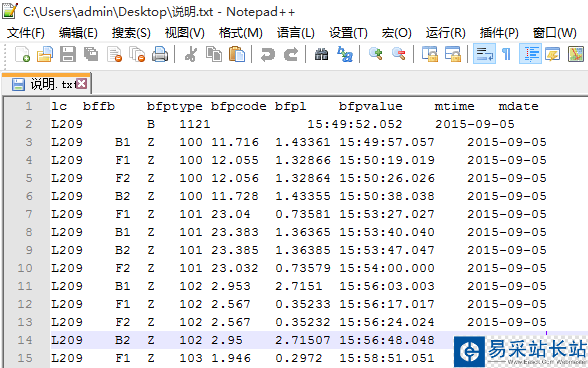This screenshot has height=368, width=588.
Task: Print the document via printer icon
Action: pyautogui.click(x=160, y=54)
